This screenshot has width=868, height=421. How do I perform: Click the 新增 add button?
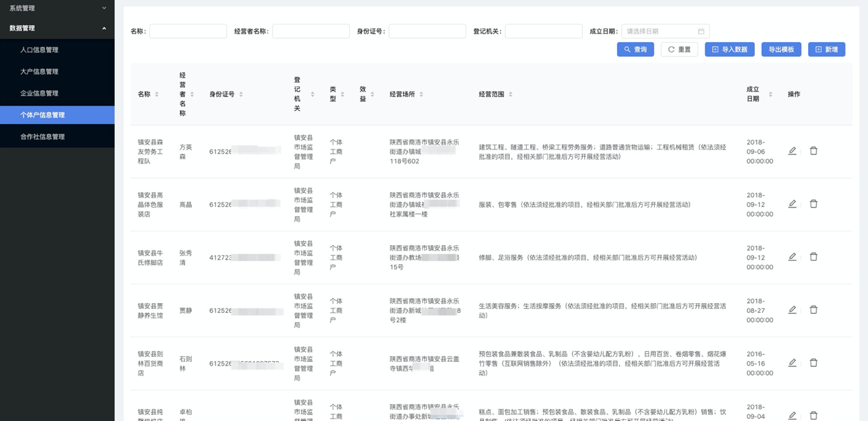(827, 49)
